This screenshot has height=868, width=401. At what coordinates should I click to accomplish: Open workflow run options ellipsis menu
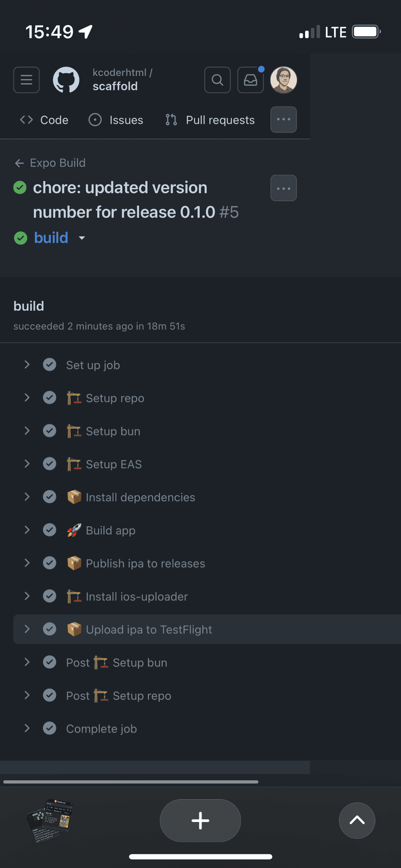[x=283, y=188]
